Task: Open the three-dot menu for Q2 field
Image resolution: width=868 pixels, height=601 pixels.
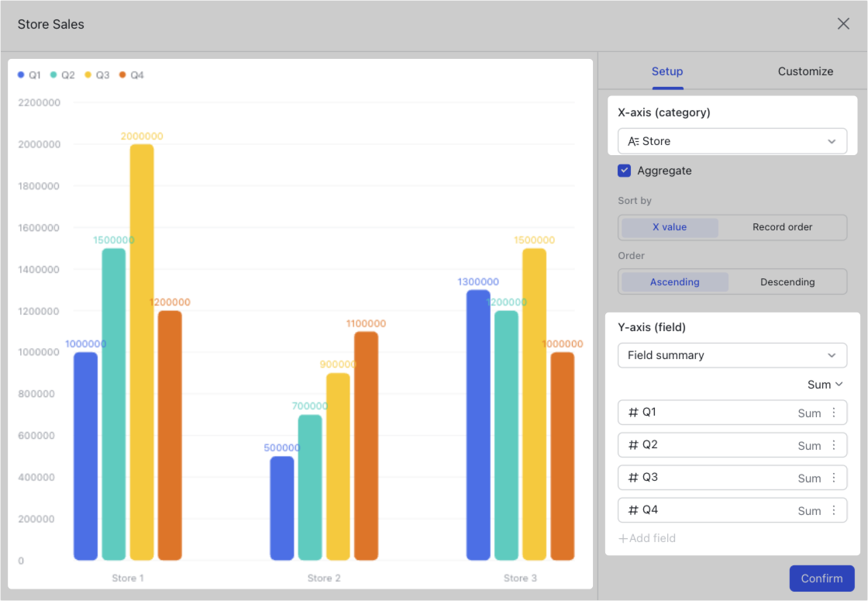Action: point(834,445)
